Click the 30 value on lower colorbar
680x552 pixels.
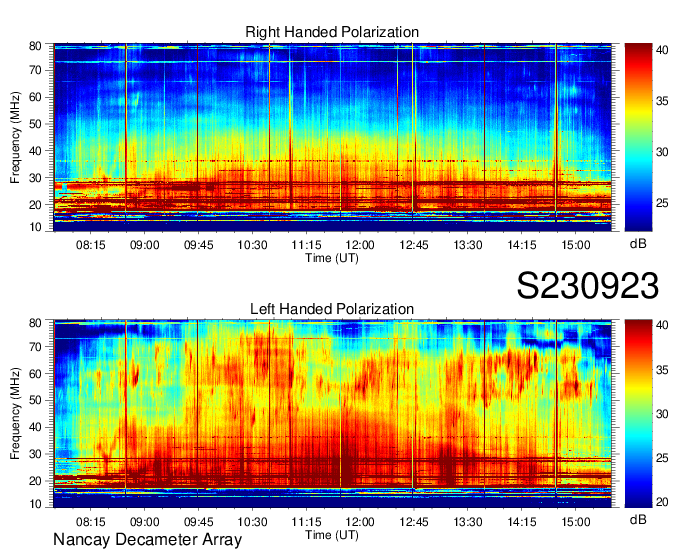point(662,414)
